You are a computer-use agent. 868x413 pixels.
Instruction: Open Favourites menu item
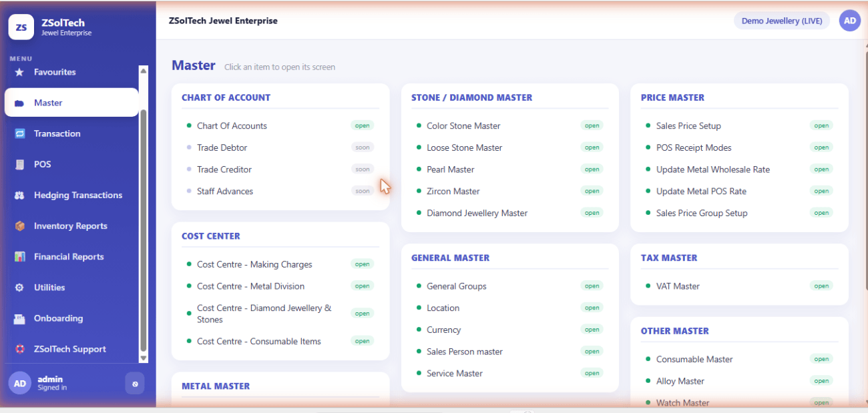[71, 72]
